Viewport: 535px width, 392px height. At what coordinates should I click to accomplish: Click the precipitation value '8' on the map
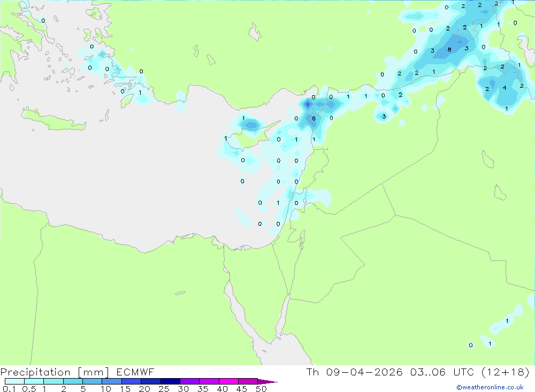449,50
